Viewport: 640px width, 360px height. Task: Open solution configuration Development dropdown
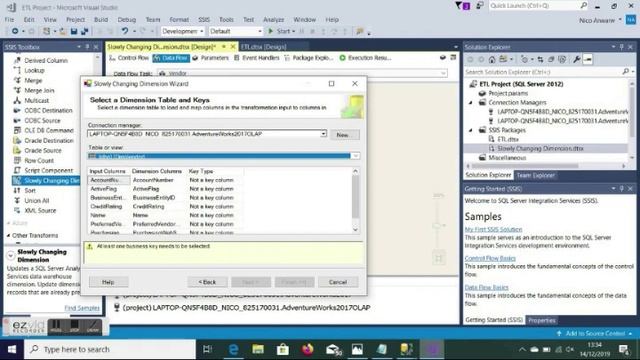tap(182, 31)
